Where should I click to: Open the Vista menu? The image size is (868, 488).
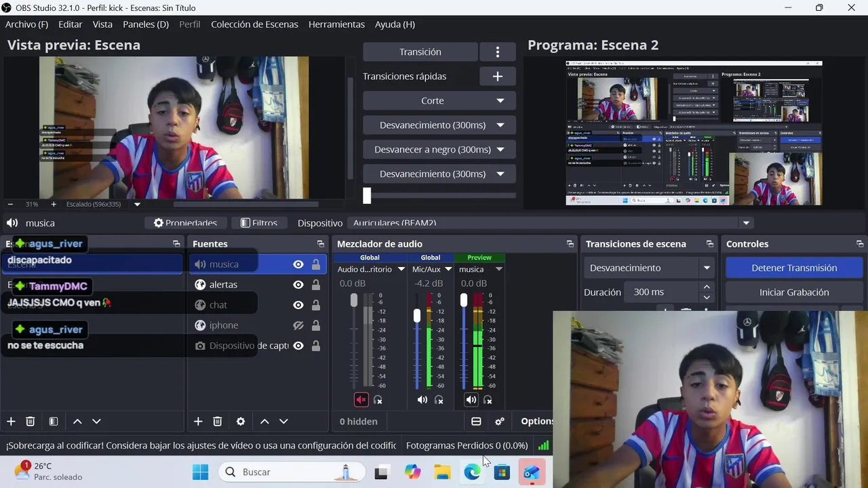pos(102,24)
